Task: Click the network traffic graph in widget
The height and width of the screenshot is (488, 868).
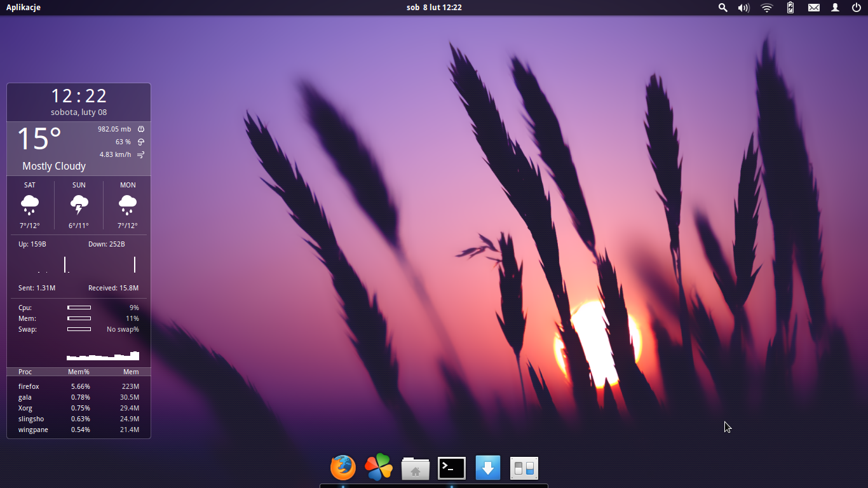Action: (79, 264)
